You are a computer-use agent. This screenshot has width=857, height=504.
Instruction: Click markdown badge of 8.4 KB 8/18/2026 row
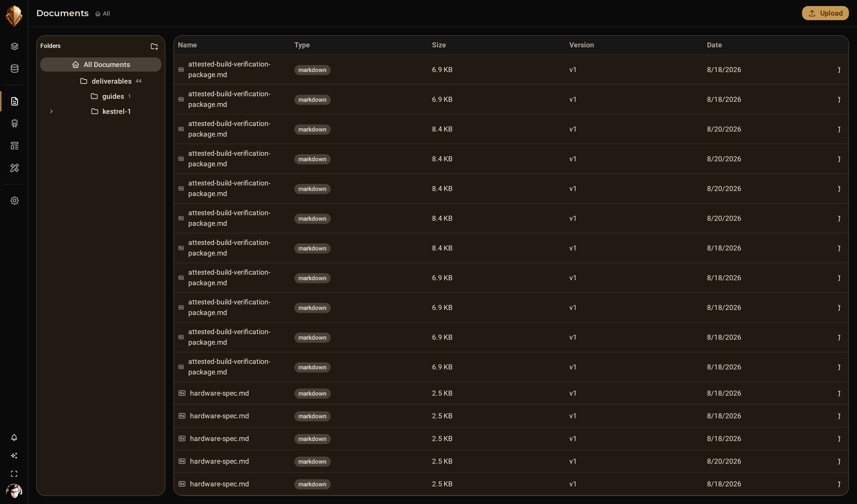312,248
